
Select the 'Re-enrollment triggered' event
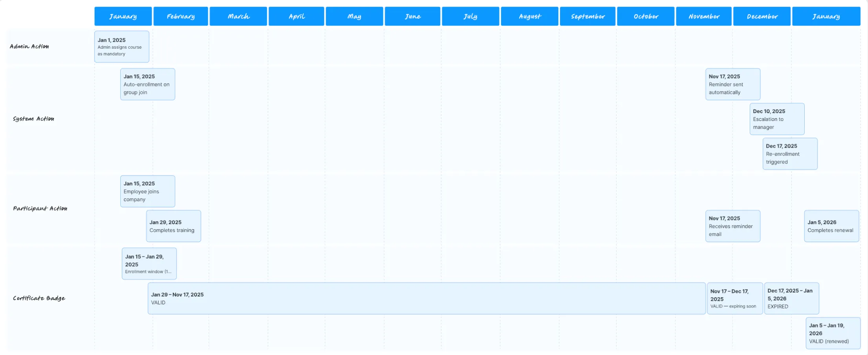pyautogui.click(x=790, y=154)
